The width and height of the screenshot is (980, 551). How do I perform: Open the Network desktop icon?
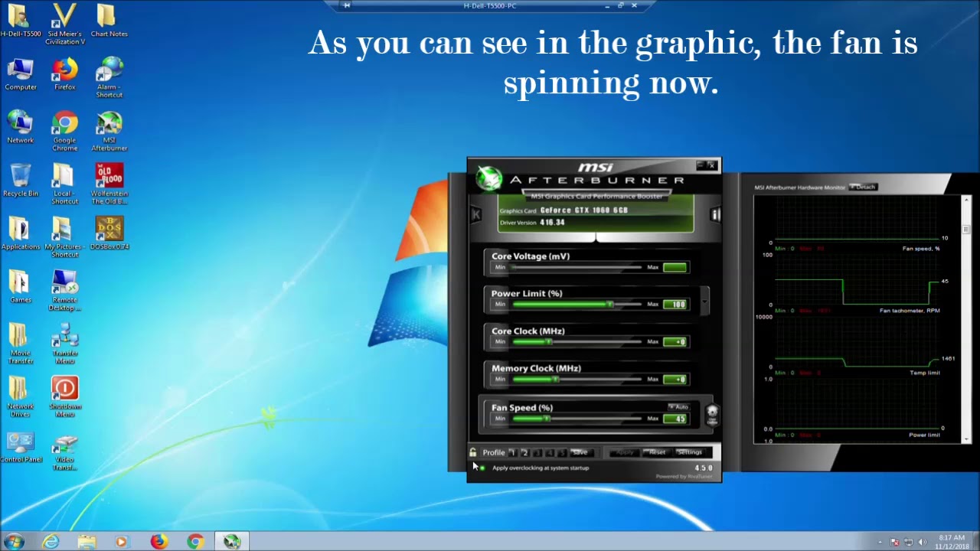coord(21,127)
